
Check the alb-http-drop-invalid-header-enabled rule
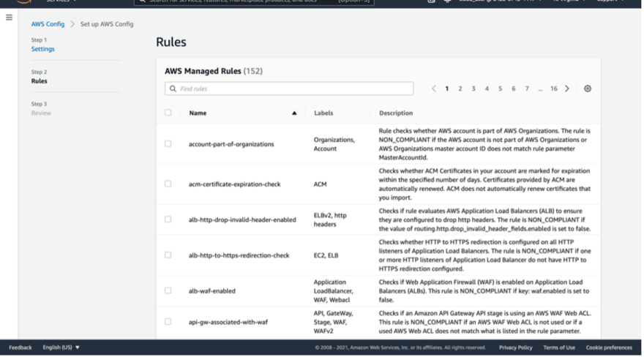pos(168,219)
